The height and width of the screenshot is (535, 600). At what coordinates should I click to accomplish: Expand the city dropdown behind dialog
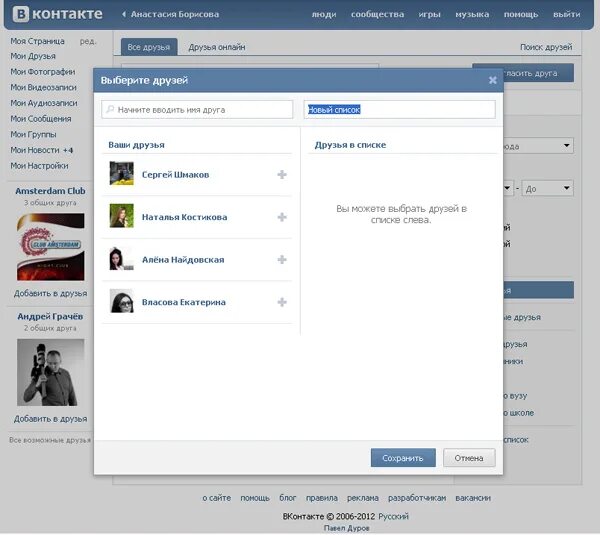point(538,146)
